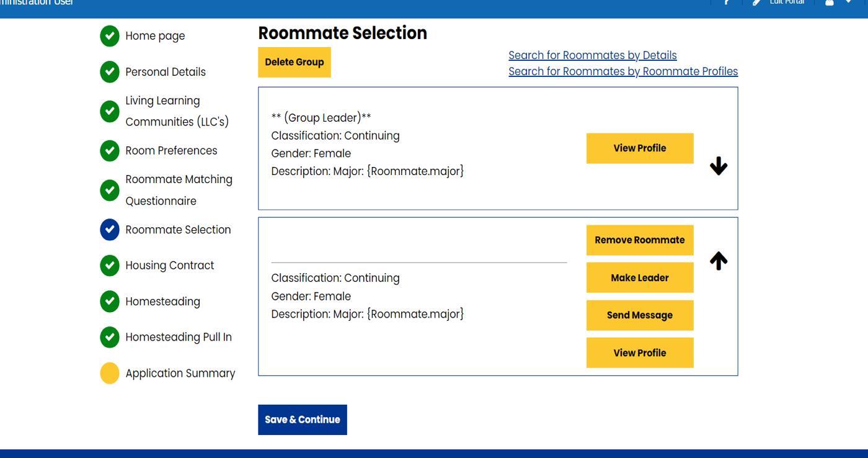
Task: Make the second roommate the leader
Action: coord(639,278)
